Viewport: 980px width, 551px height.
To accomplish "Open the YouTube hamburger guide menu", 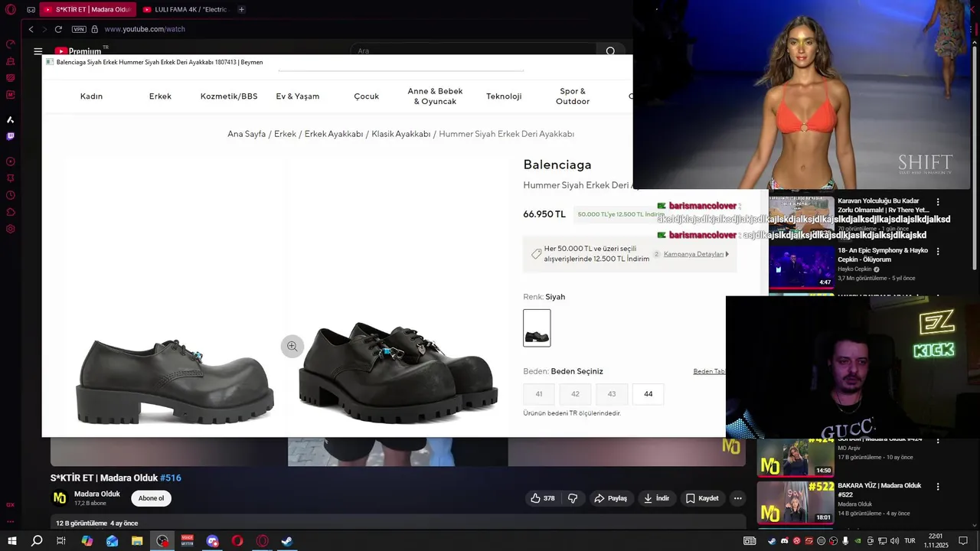I will pyautogui.click(x=38, y=51).
